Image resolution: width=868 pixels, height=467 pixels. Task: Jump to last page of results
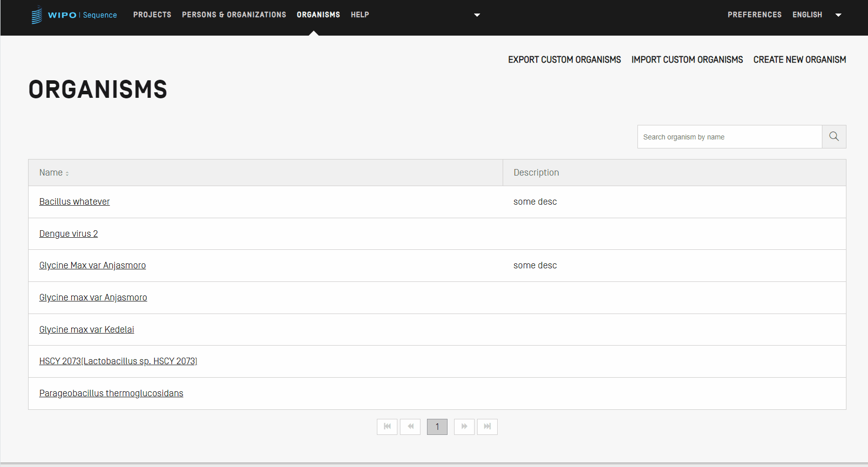tap(487, 427)
